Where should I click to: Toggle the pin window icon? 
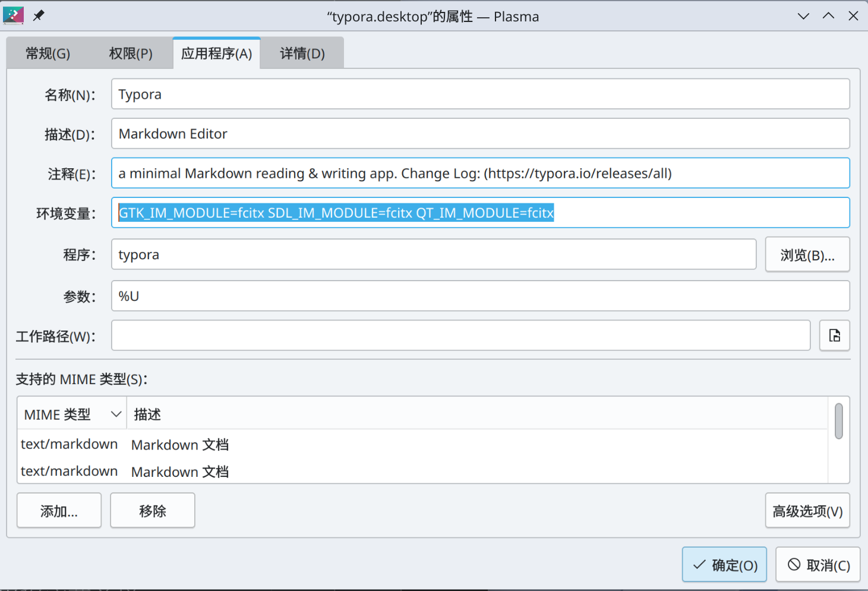point(39,15)
